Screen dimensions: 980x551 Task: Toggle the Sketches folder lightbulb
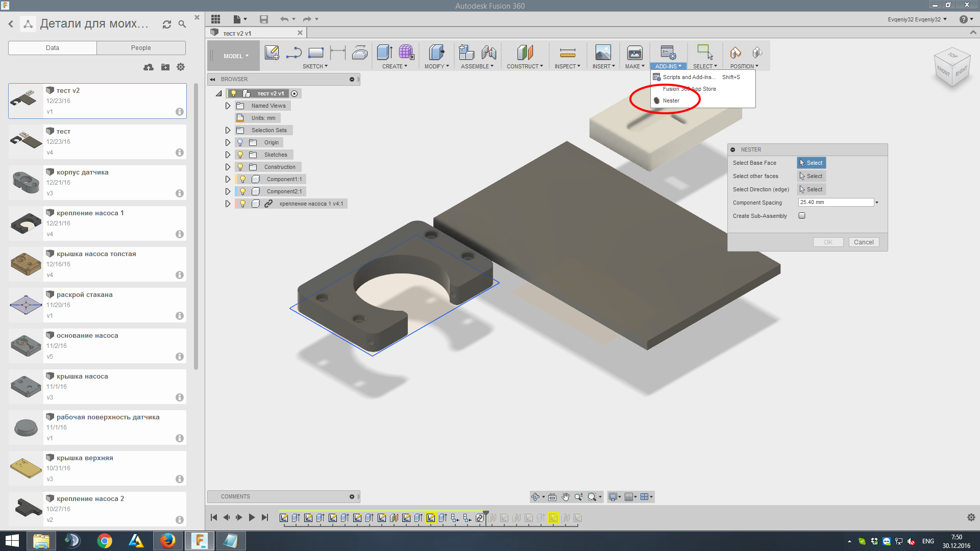tap(240, 155)
